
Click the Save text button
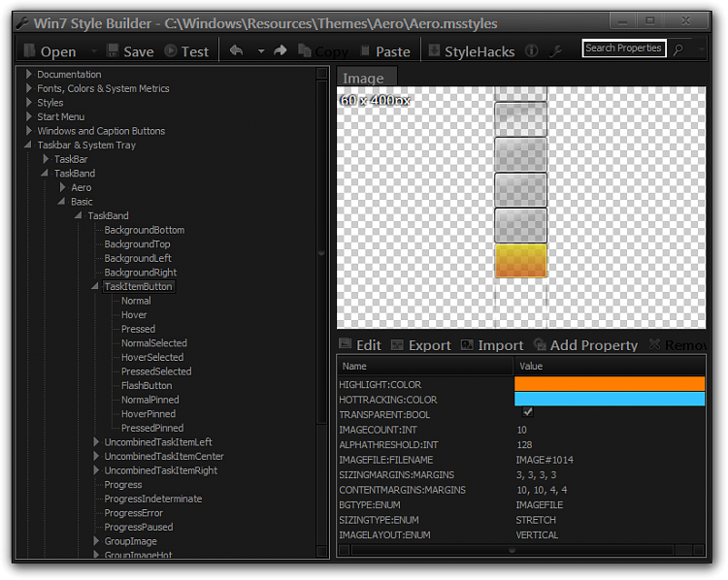(x=139, y=51)
